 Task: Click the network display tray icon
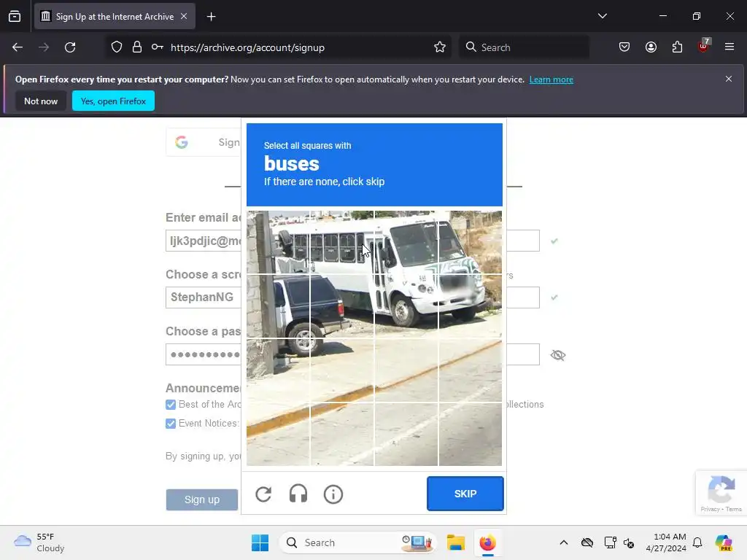[x=610, y=542]
